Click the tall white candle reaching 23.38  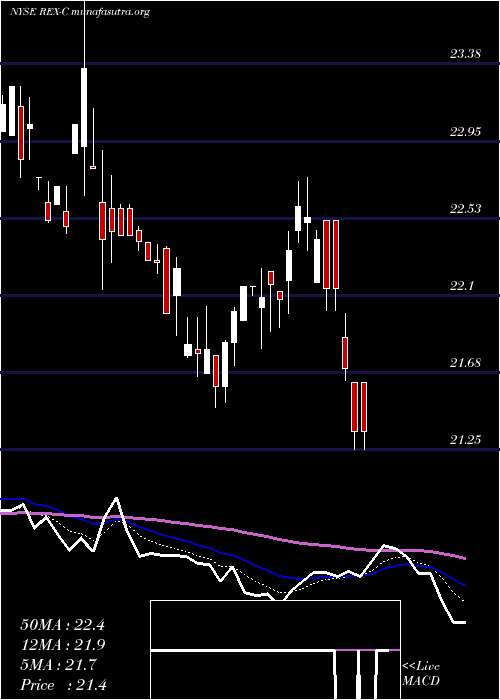(84, 107)
